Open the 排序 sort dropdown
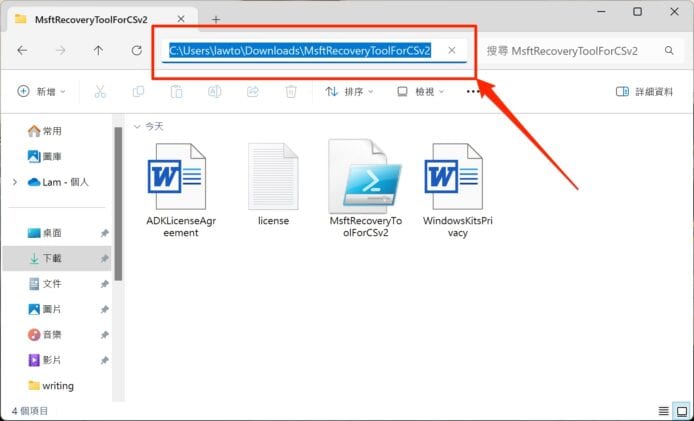This screenshot has height=421, width=694. (349, 91)
